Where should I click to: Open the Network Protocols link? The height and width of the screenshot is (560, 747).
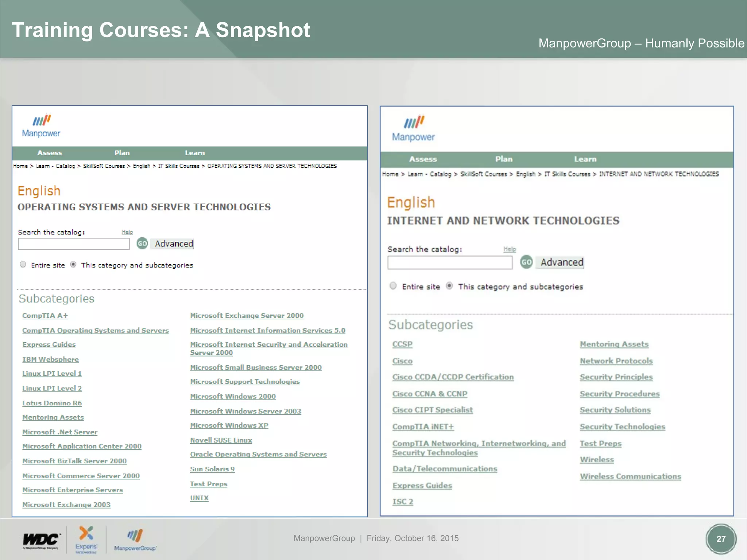tap(616, 361)
